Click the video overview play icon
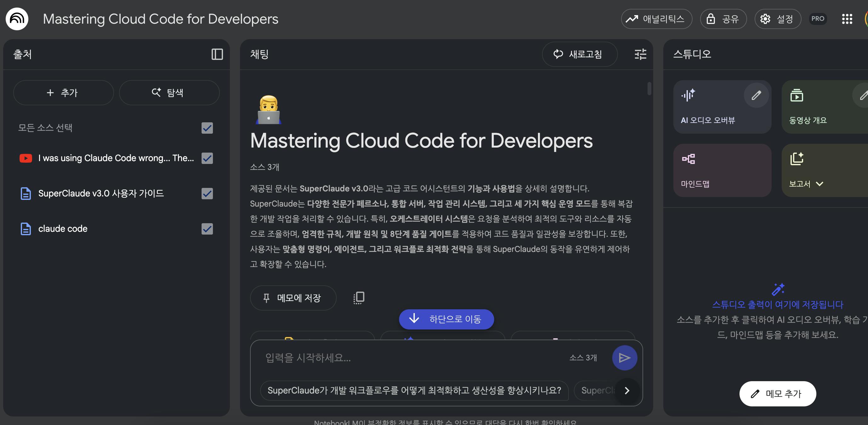The image size is (868, 425). coord(797,96)
